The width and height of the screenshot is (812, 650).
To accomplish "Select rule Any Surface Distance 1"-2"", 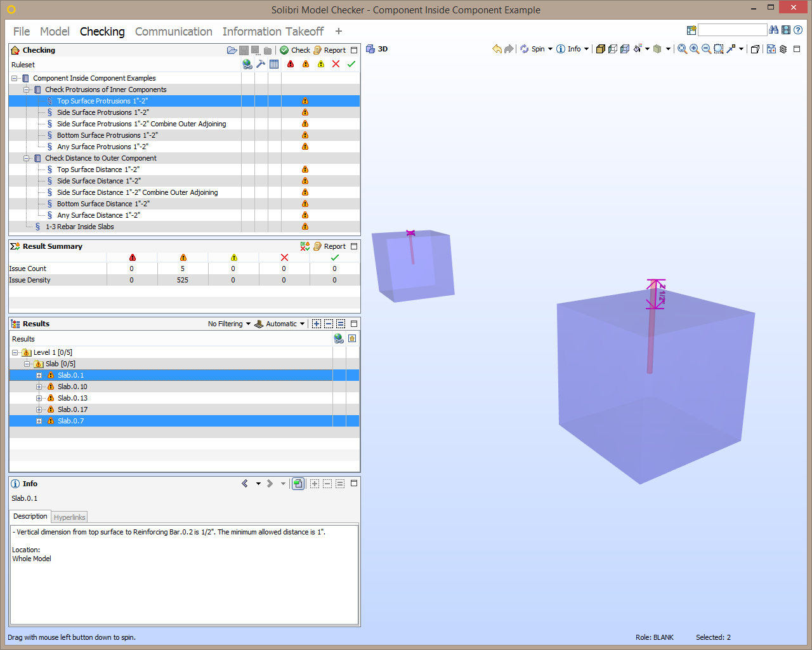I will tap(98, 215).
